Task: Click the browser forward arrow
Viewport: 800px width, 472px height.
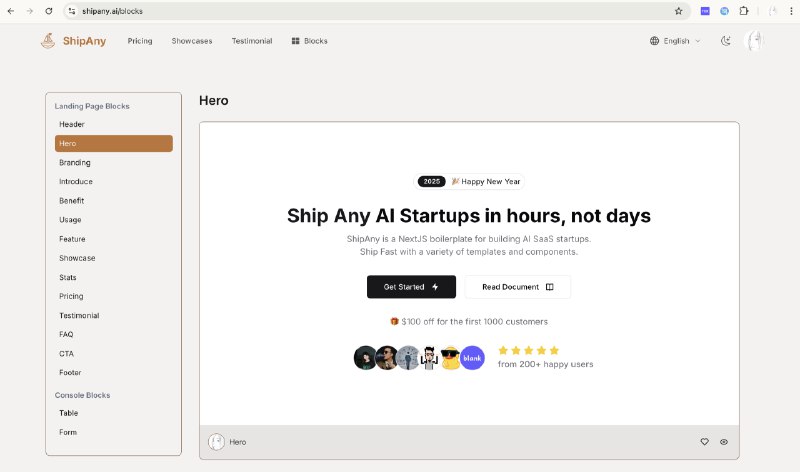Action: 30,11
